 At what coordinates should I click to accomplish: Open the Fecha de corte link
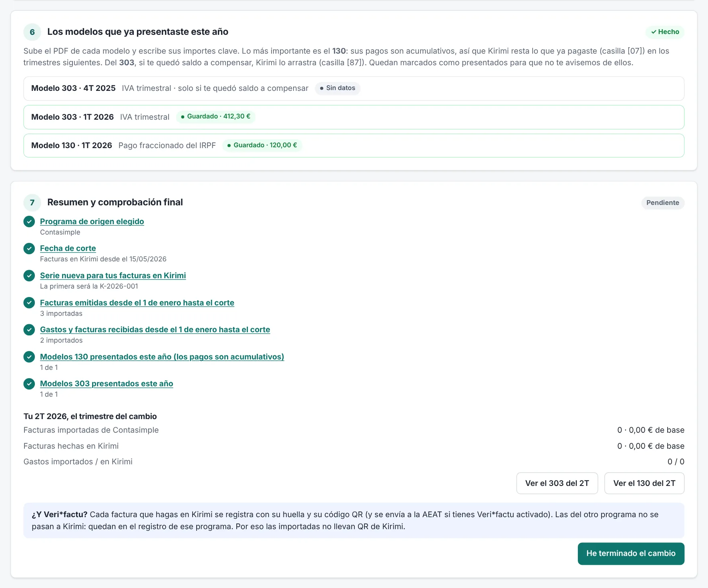point(68,248)
